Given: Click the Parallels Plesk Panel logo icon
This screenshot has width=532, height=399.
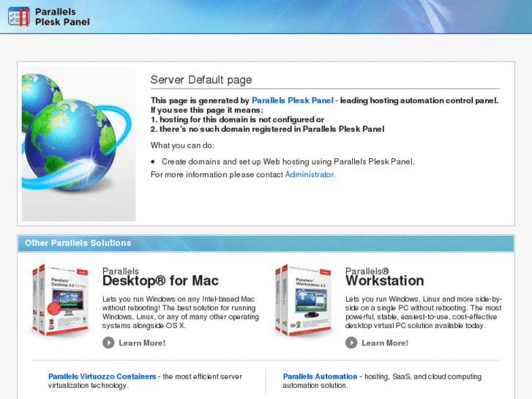Looking at the screenshot, I should pyautogui.click(x=19, y=16).
